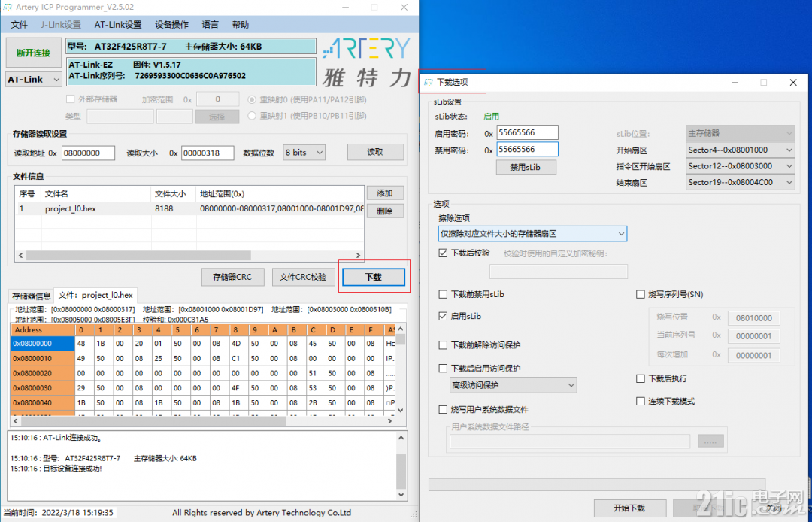The image size is (812, 522).
Task: Open the 帮助 menu
Action: click(241, 24)
